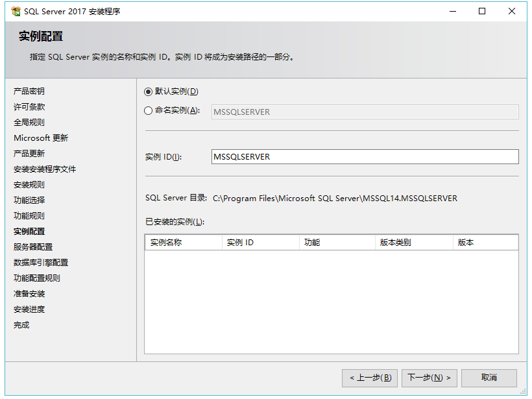
Task: Go back with 上一步(B) button
Action: coord(370,378)
